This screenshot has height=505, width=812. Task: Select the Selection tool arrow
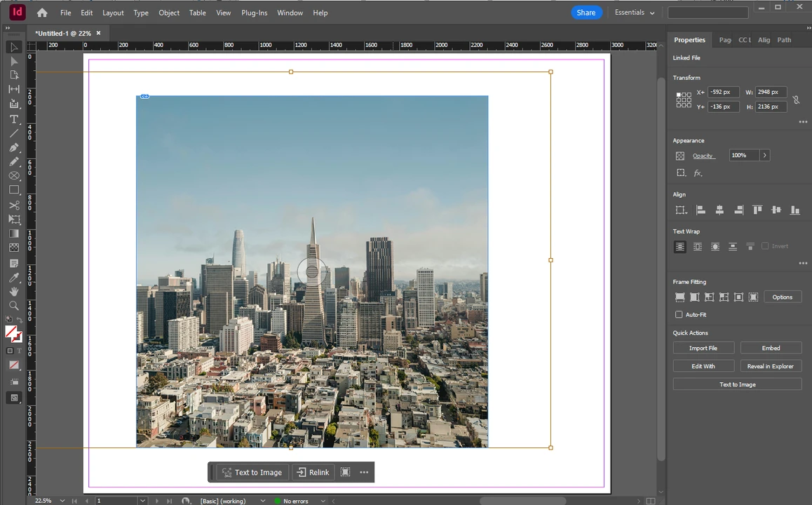[x=14, y=47]
